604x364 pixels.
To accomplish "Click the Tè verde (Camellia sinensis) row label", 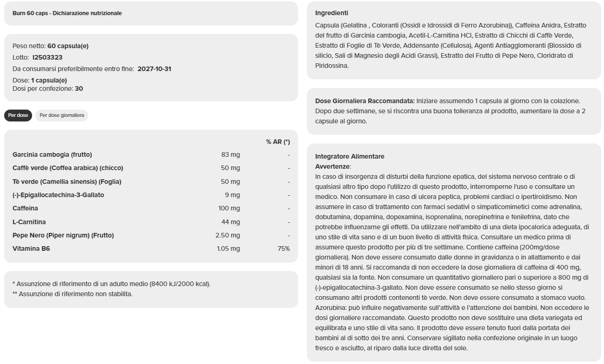I will click(67, 182).
